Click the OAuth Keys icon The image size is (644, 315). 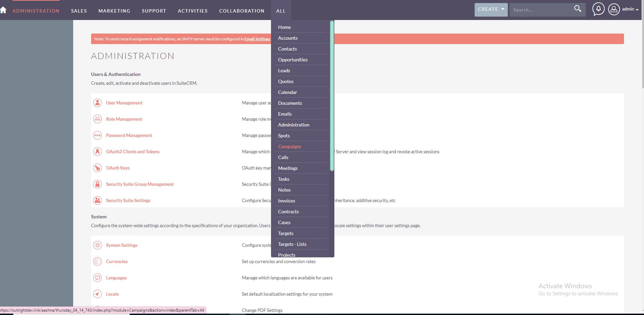(x=98, y=168)
